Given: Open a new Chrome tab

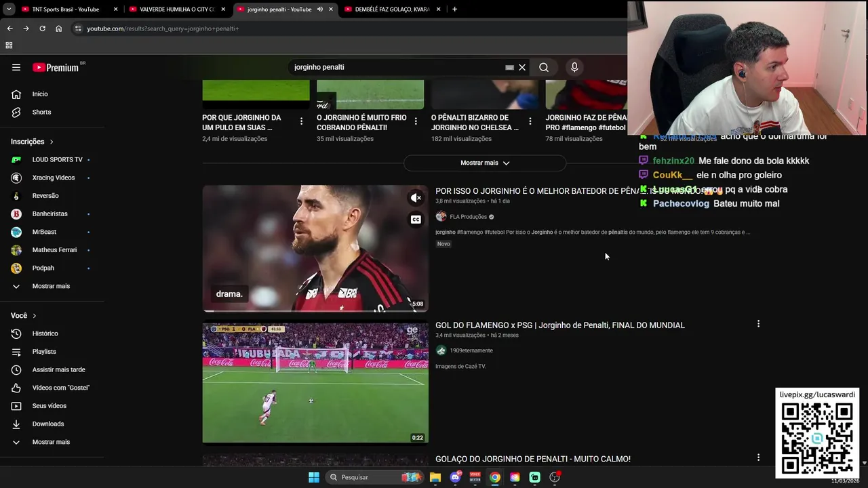Looking at the screenshot, I should coord(454,9).
